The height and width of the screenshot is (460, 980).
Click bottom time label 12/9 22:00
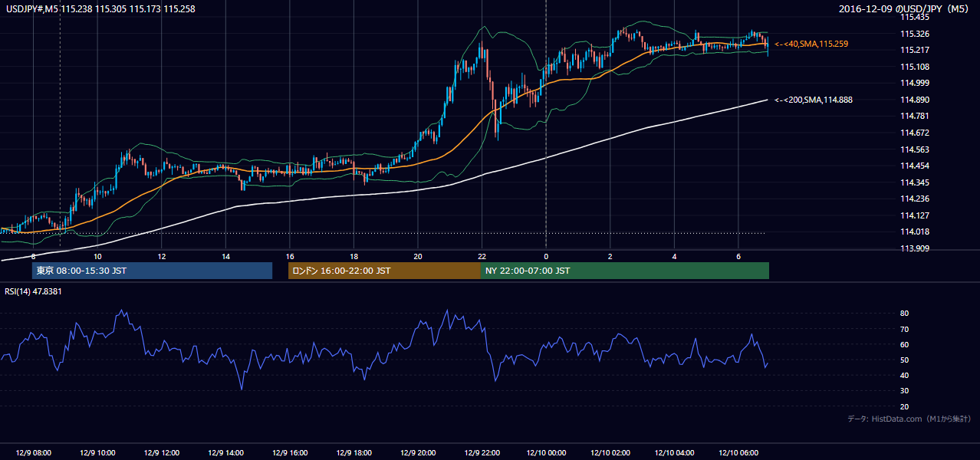[x=482, y=453]
